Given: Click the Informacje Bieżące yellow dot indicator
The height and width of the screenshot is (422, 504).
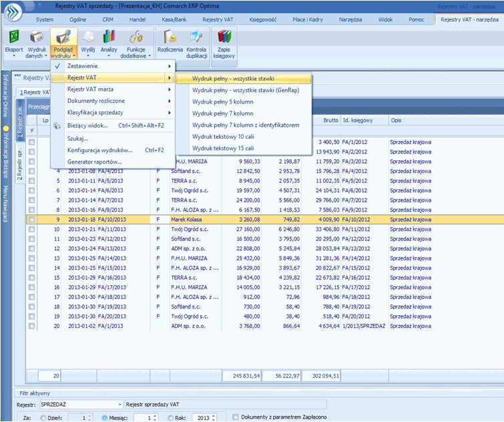Looking at the screenshot, I should click(x=5, y=129).
